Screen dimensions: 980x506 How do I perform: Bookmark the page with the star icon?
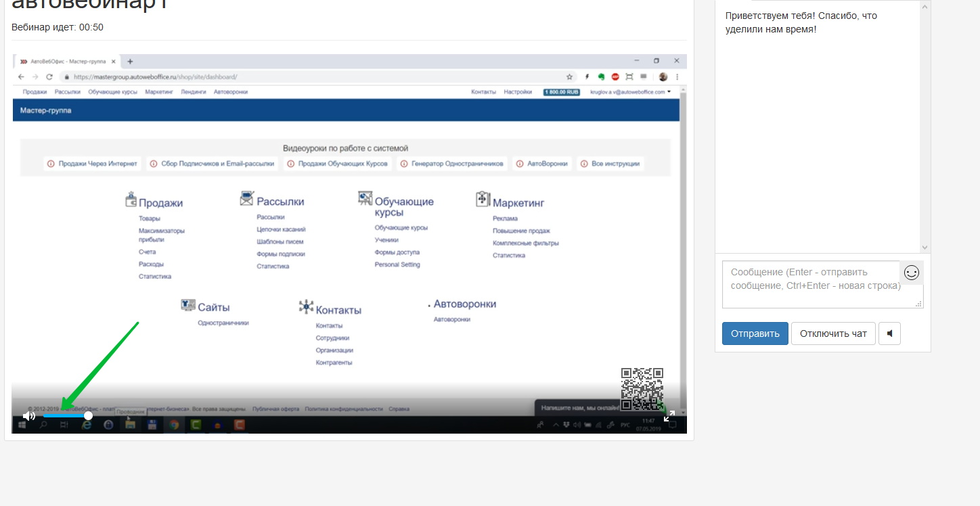point(570,77)
